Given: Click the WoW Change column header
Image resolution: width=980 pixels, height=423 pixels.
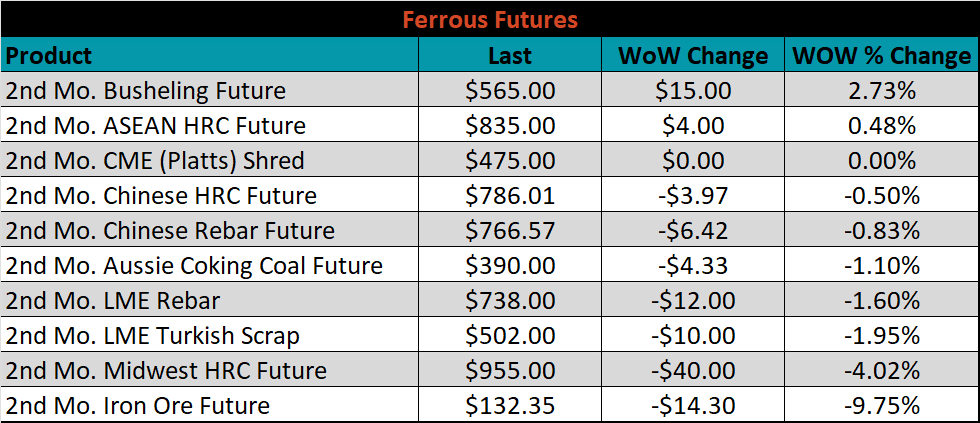Looking at the screenshot, I should [692, 55].
